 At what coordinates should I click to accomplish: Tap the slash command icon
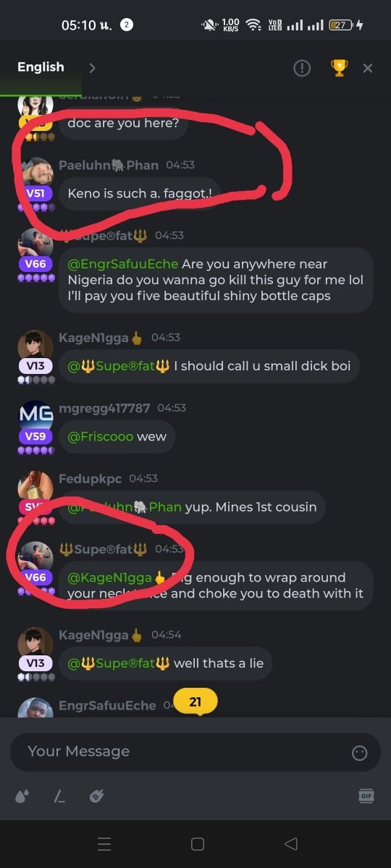pos(59,796)
